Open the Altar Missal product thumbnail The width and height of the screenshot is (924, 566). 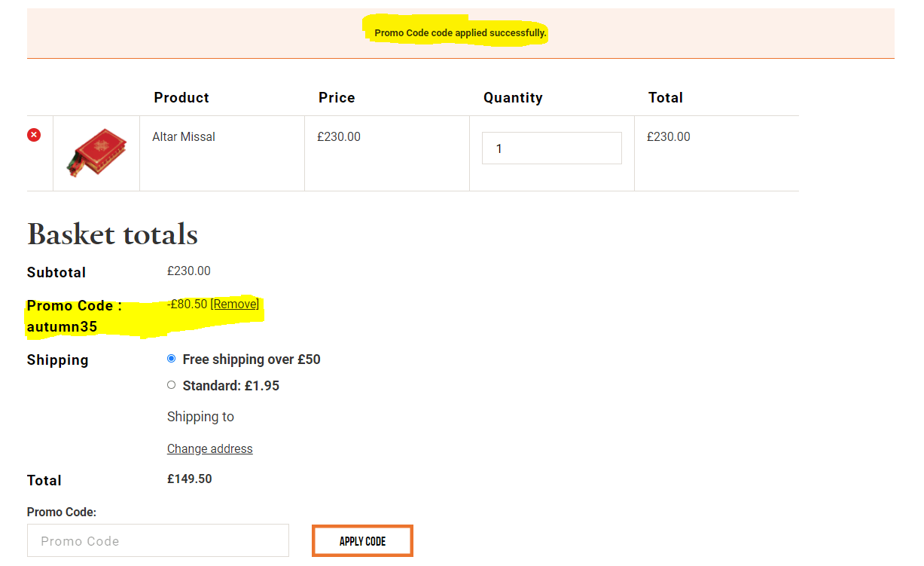pyautogui.click(x=96, y=153)
